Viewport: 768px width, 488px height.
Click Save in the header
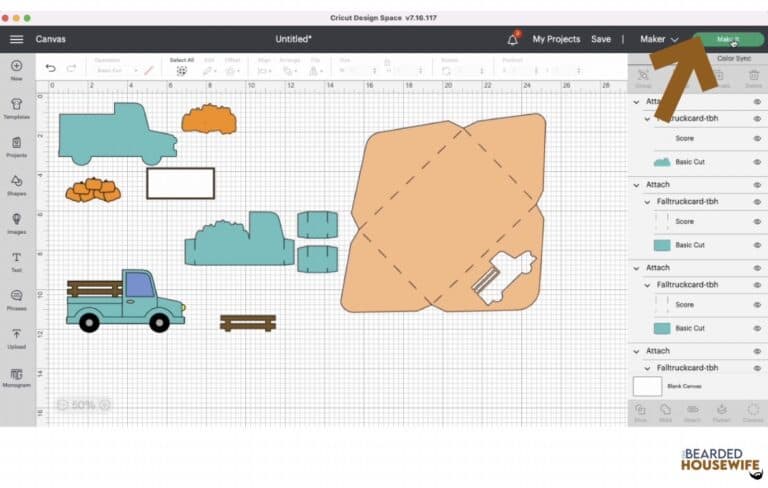600,39
